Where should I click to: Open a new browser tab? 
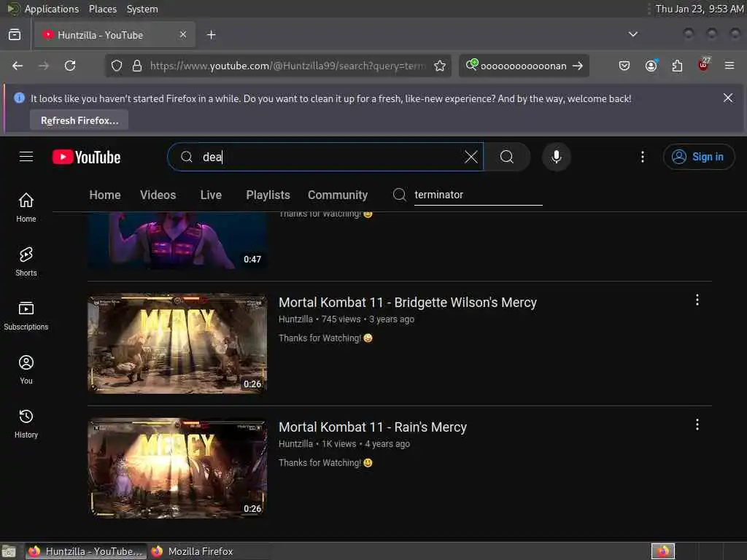(x=211, y=35)
